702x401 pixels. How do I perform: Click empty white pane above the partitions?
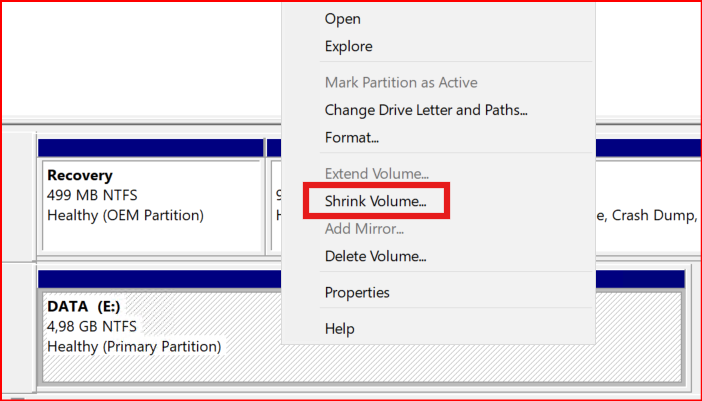pos(140,60)
